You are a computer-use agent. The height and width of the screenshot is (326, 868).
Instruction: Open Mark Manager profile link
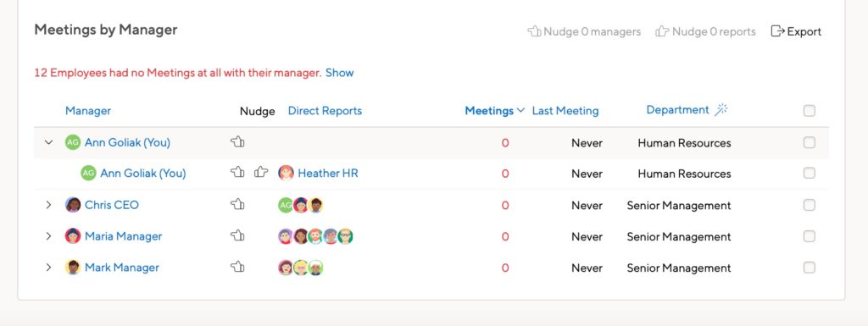[x=122, y=268]
